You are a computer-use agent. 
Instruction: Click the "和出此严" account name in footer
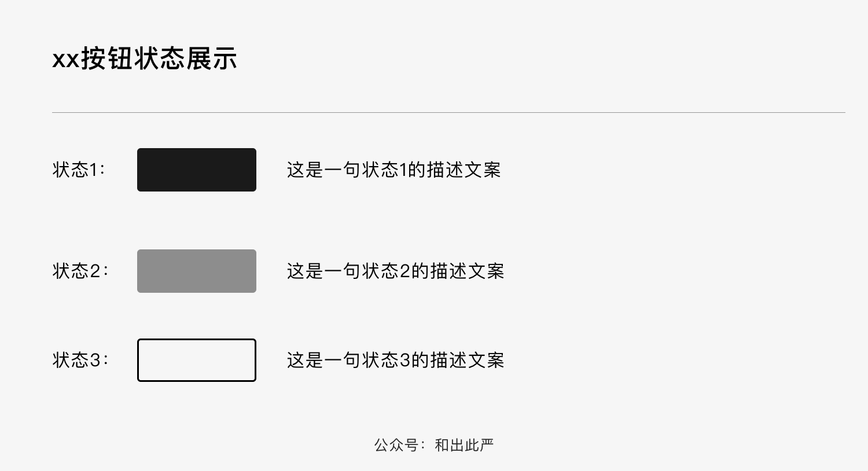pyautogui.click(x=464, y=445)
